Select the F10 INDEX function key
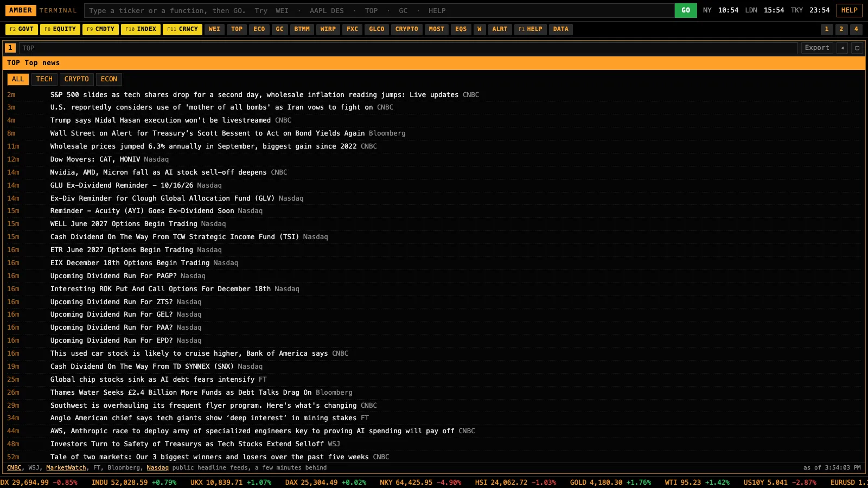Viewport: 868px width, 488px height. 141,29
